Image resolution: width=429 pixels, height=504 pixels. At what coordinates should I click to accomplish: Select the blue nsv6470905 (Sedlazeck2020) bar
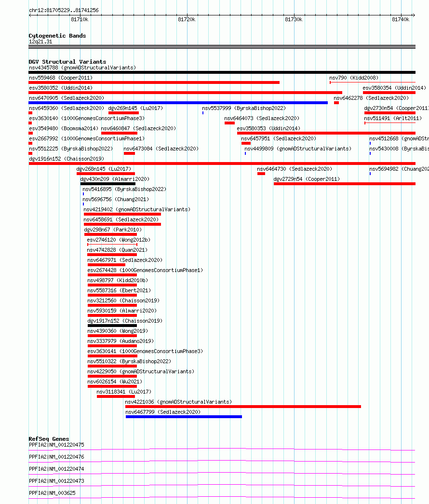click(178, 103)
